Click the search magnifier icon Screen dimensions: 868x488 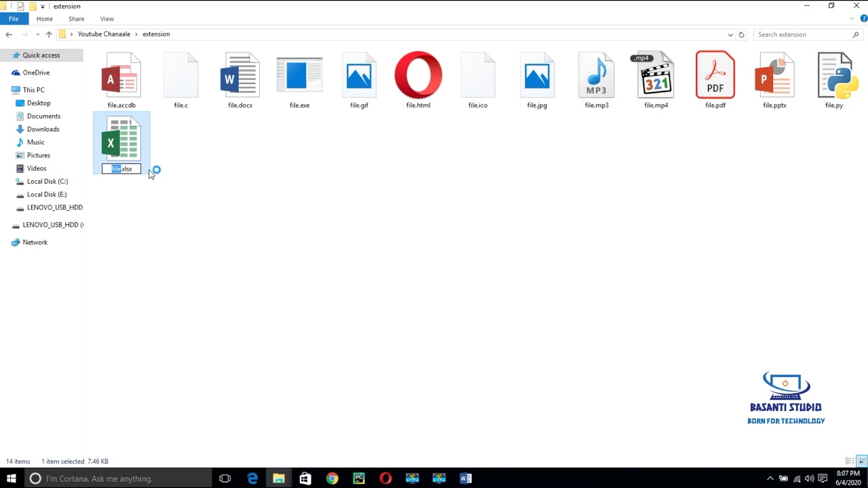(856, 35)
